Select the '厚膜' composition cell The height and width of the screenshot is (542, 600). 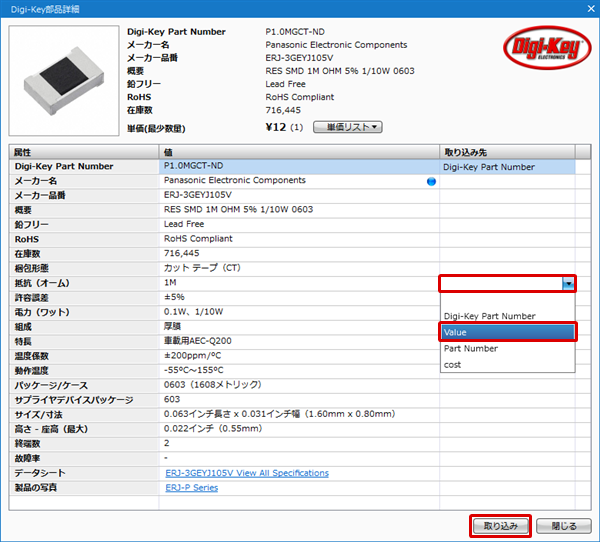point(299,327)
